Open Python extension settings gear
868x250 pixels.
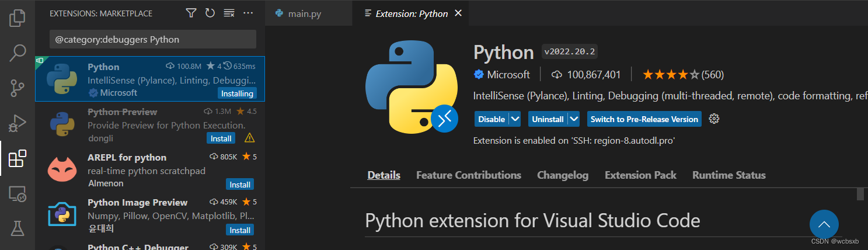[x=714, y=119]
